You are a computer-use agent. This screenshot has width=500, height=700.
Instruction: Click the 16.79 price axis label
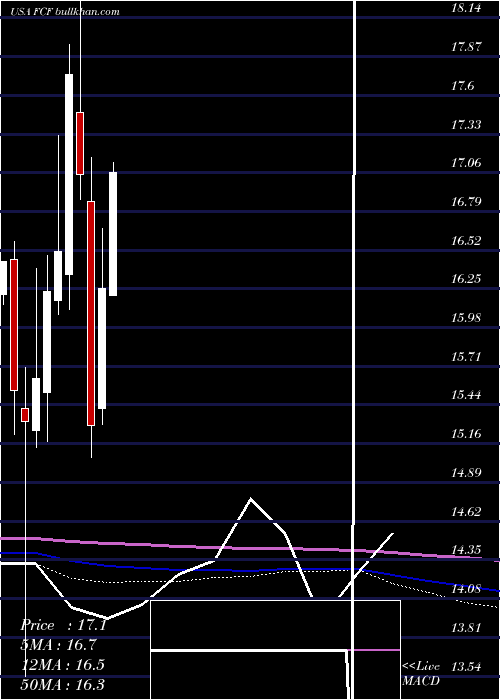click(x=466, y=201)
